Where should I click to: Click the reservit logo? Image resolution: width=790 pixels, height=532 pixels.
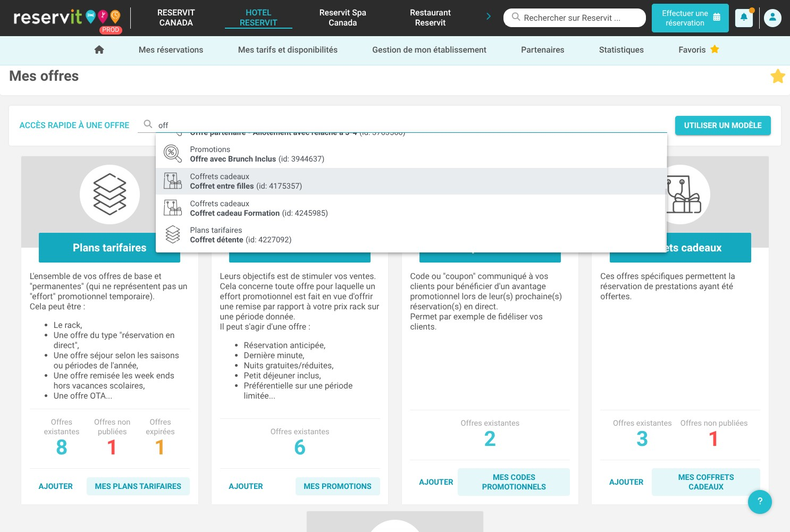[68, 18]
